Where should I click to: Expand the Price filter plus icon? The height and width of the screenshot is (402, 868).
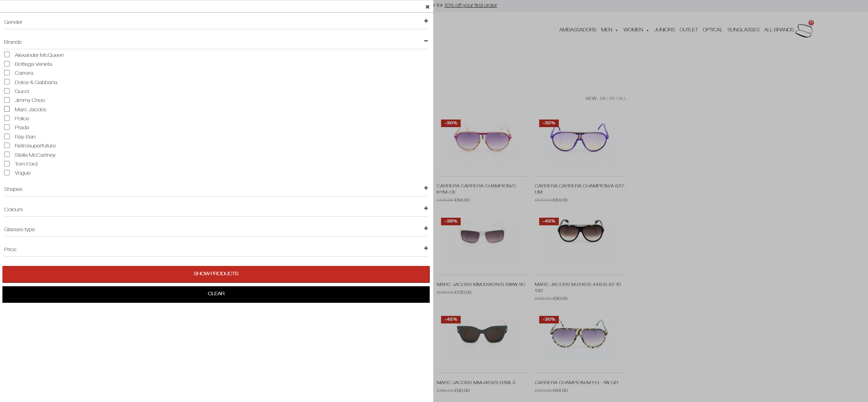426,248
